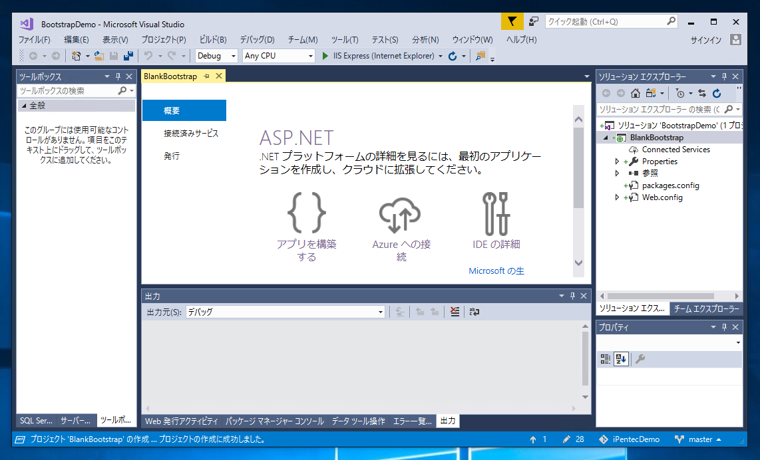Viewport: 760px width, 460px height.
Task: Click the switch views icon in Solution Explorer
Action: pyautogui.click(x=651, y=93)
